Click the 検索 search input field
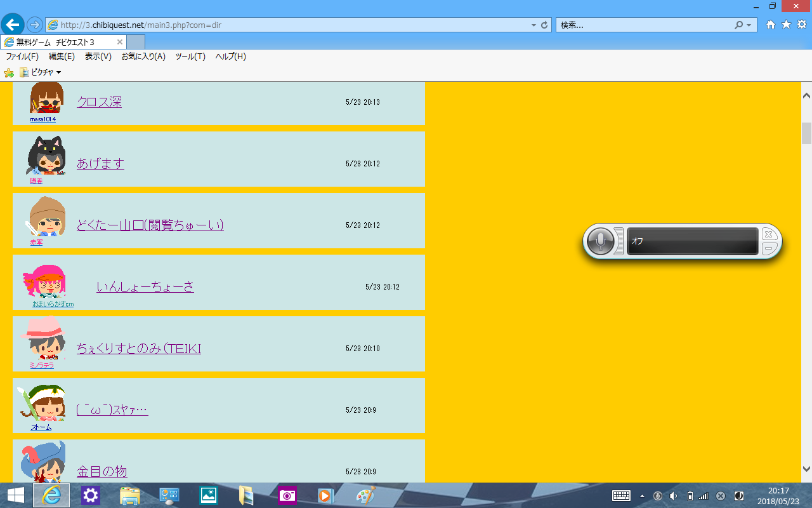812x508 pixels. 644,25
